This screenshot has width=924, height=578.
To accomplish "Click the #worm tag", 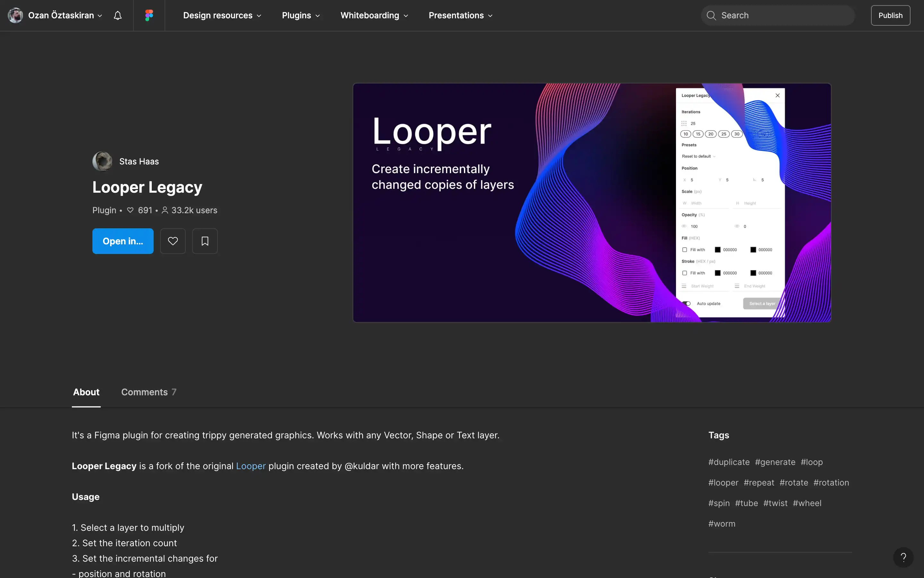I will [722, 524].
